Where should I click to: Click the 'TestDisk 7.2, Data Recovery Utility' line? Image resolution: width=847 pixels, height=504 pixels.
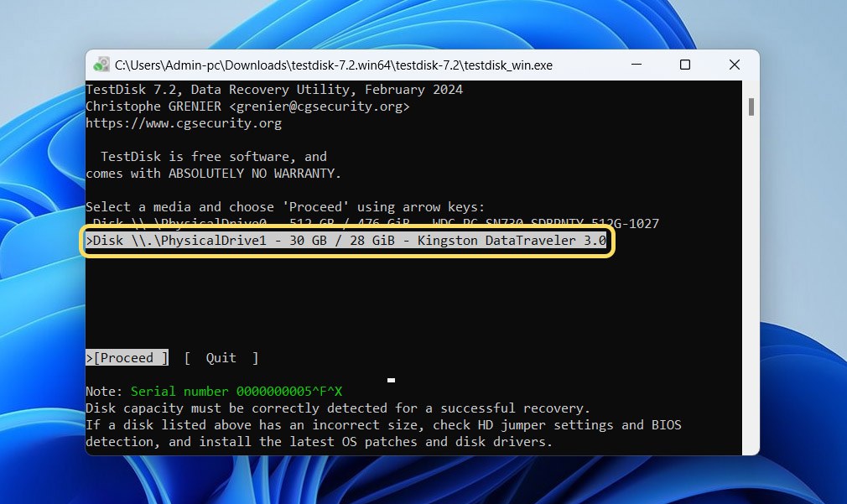click(x=274, y=90)
